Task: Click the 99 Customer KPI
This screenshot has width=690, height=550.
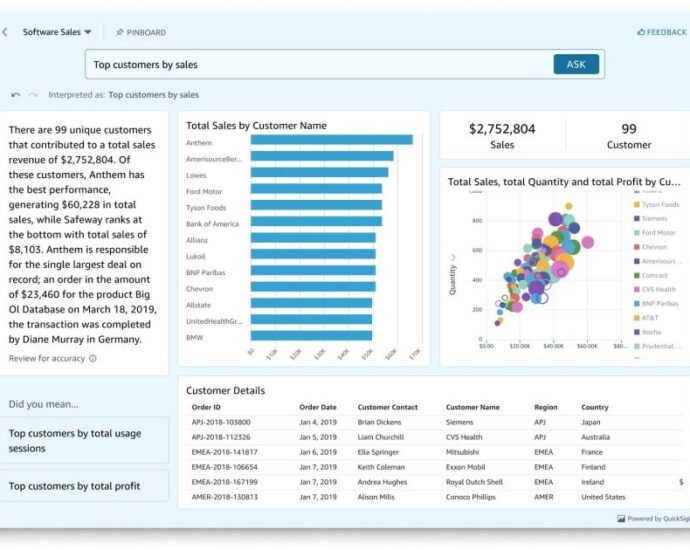Action: (629, 136)
